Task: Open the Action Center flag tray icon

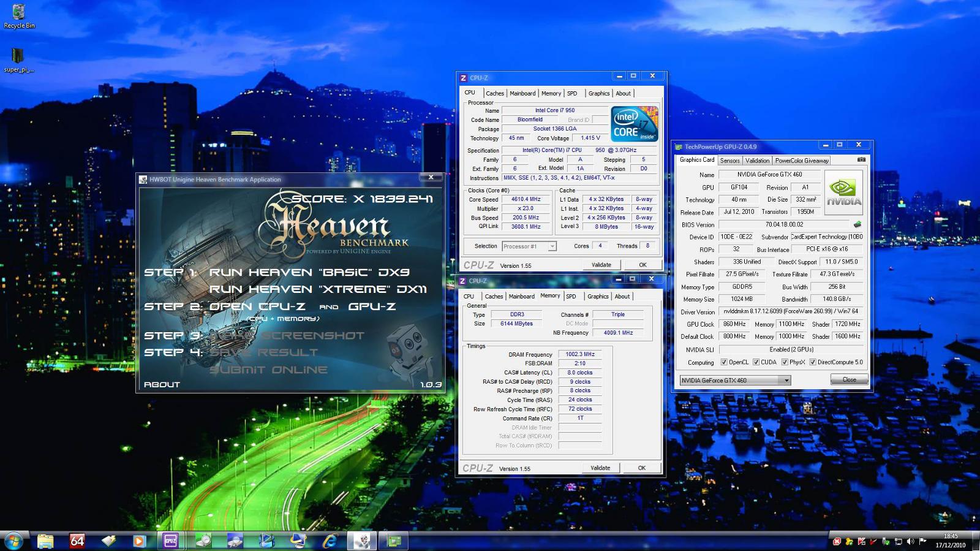Action: [x=922, y=541]
